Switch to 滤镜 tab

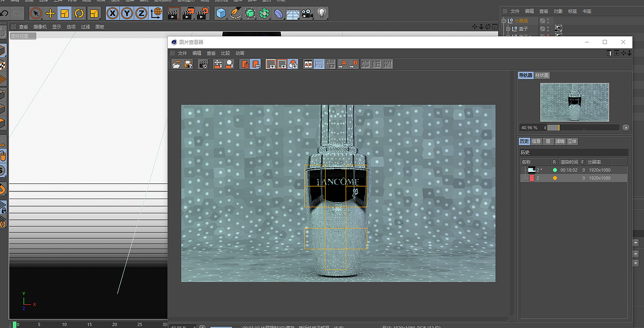point(560,142)
